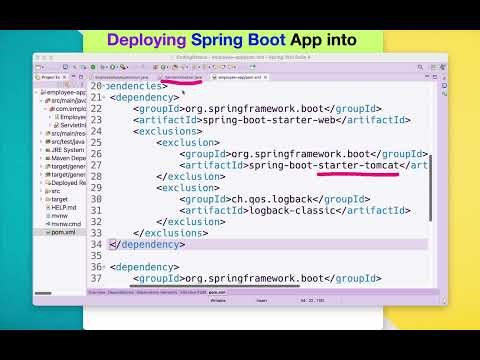
Task: Click the logback-classic text on line 31
Action: tap(292, 211)
